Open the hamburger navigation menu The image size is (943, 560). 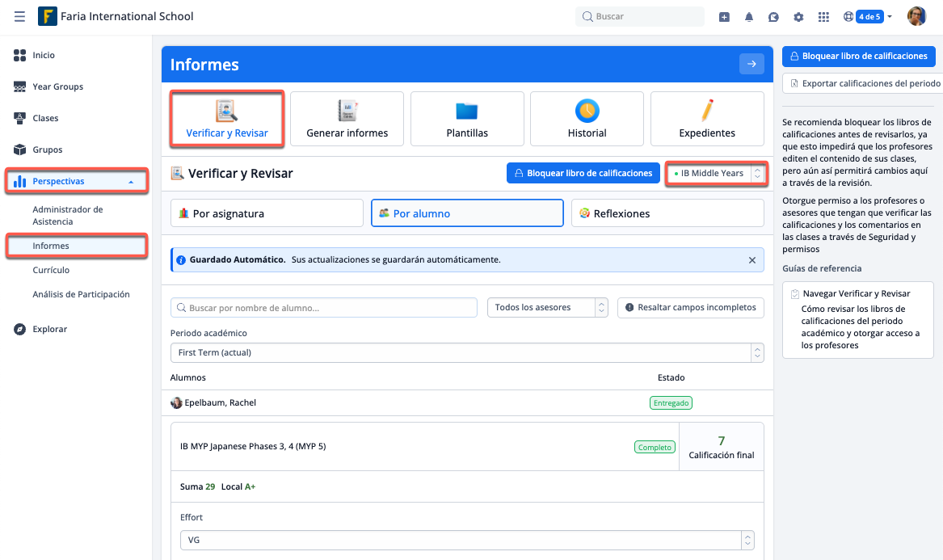(19, 16)
